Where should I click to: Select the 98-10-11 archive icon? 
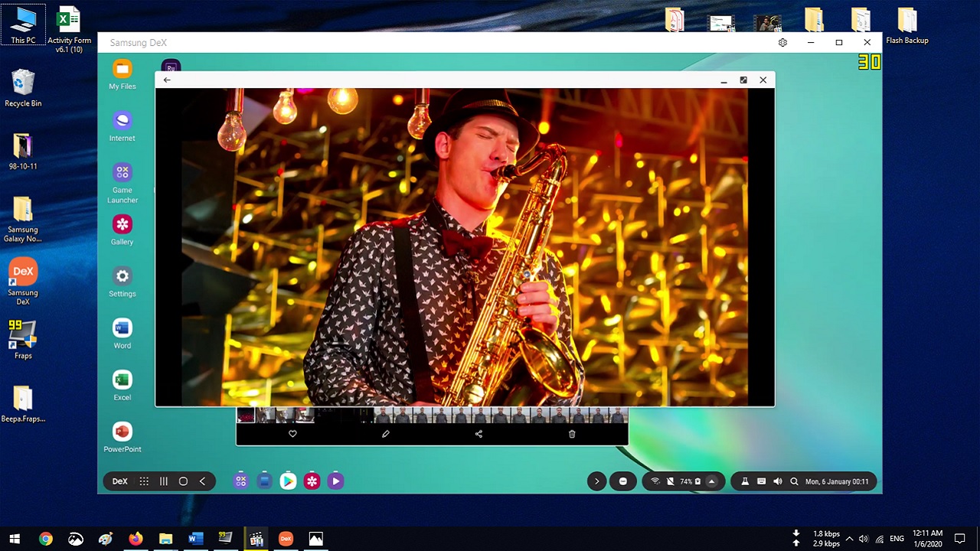click(23, 151)
